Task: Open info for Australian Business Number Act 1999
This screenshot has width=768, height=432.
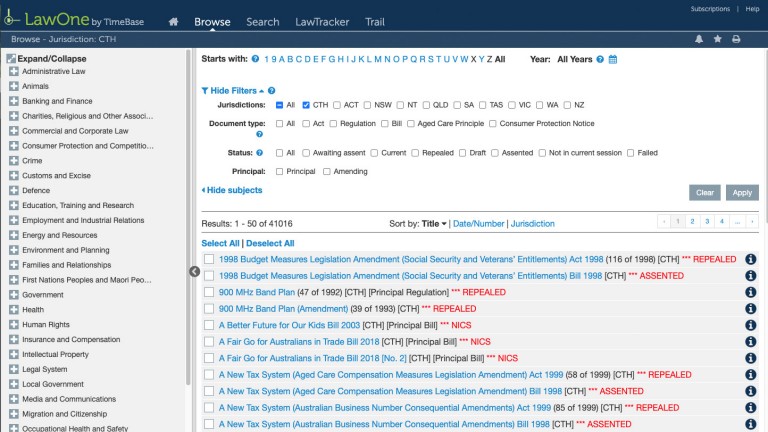Action: click(750, 408)
